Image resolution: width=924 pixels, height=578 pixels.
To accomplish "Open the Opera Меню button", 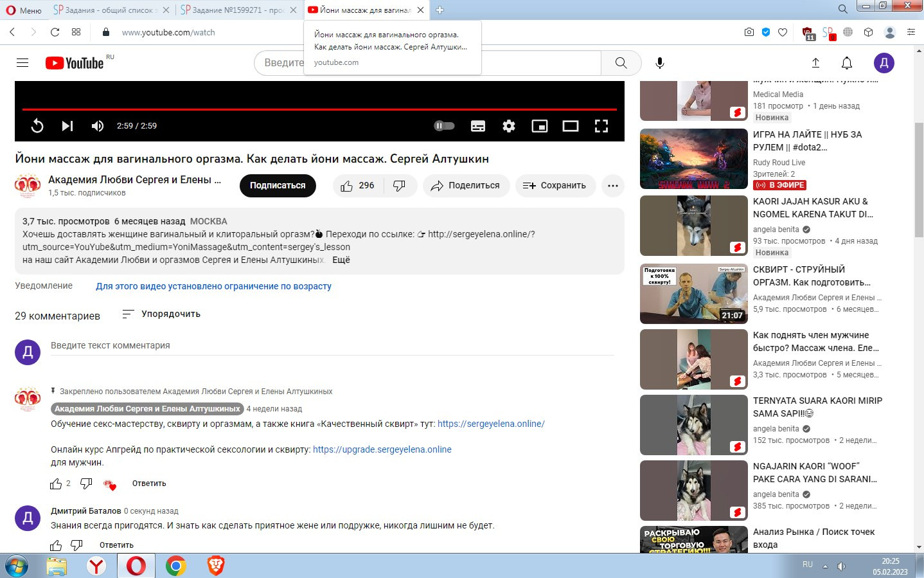I will (x=24, y=10).
